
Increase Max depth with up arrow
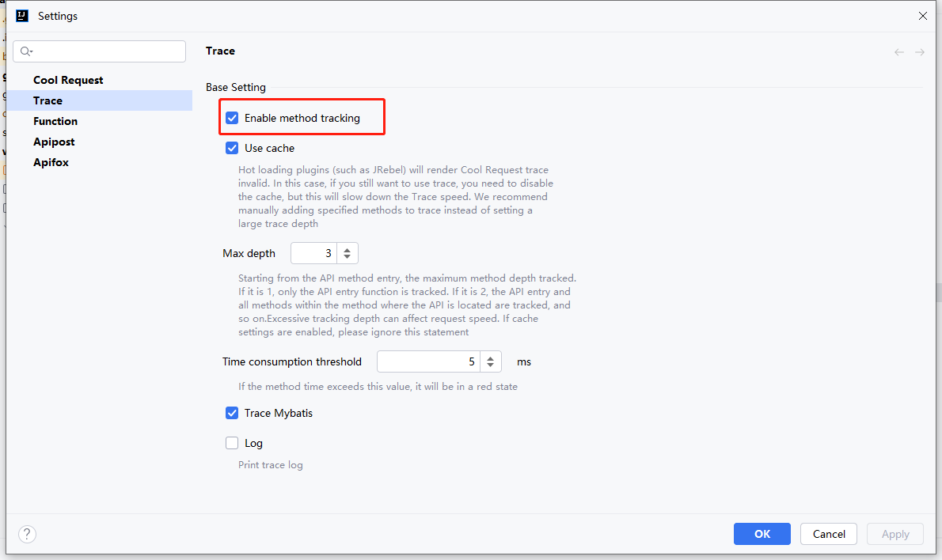tap(348, 249)
